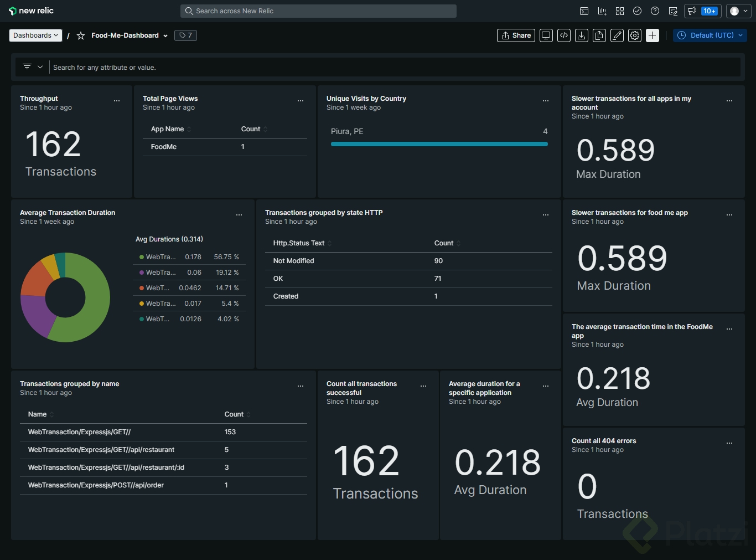Screen dimensions: 756x560
Task: Sort Total Page Views by App Name column
Action: tap(171, 129)
